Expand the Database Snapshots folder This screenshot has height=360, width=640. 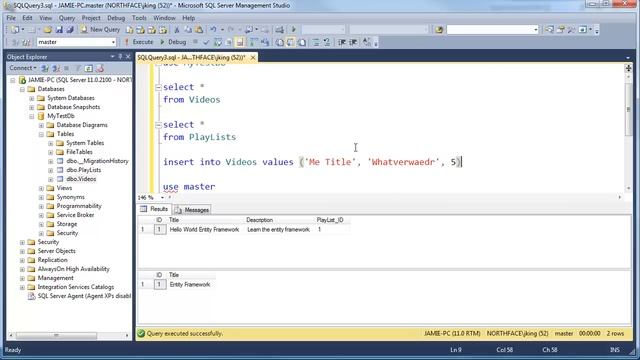(x=32, y=107)
